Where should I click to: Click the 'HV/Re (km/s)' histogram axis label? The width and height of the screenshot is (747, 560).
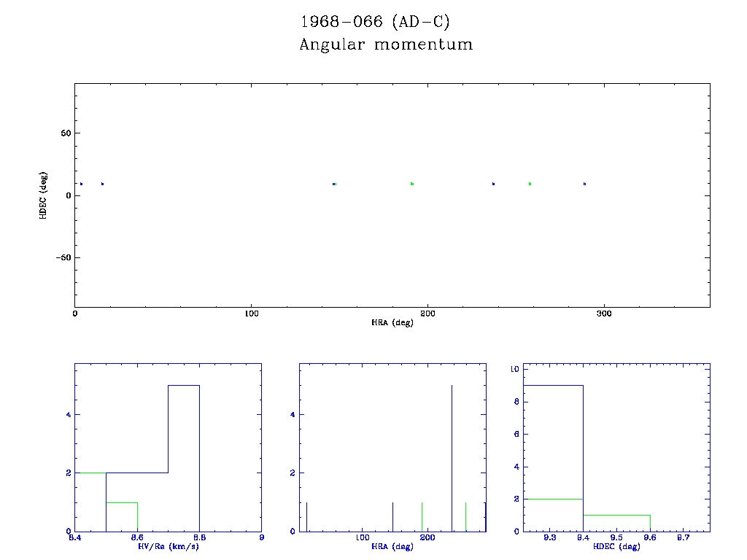point(168,547)
